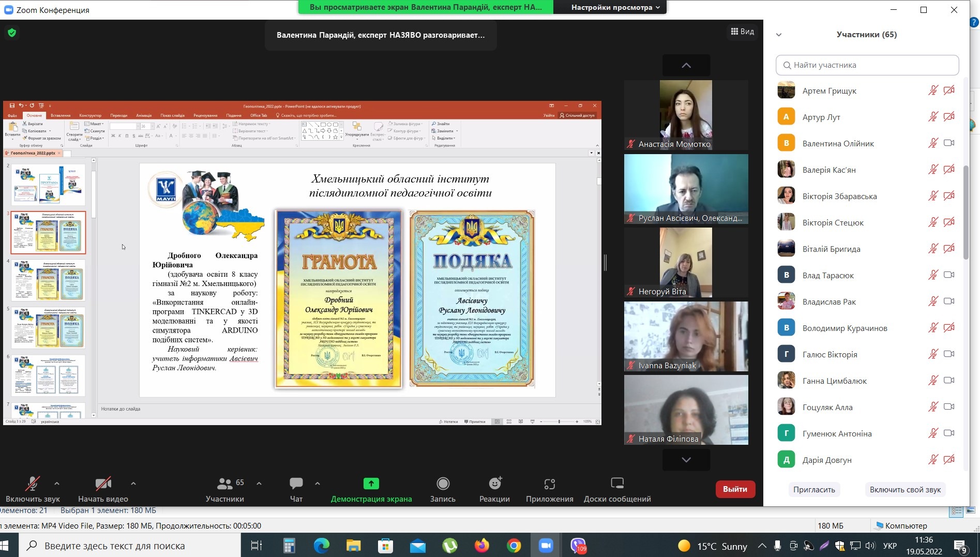Expand the audio options arrow
Viewport: 980px width, 557px height.
click(57, 484)
